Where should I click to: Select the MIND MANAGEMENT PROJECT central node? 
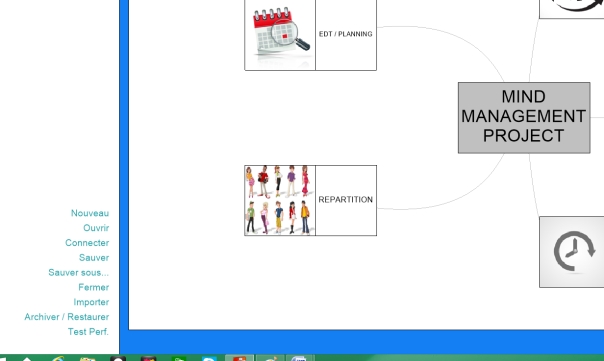point(524,118)
